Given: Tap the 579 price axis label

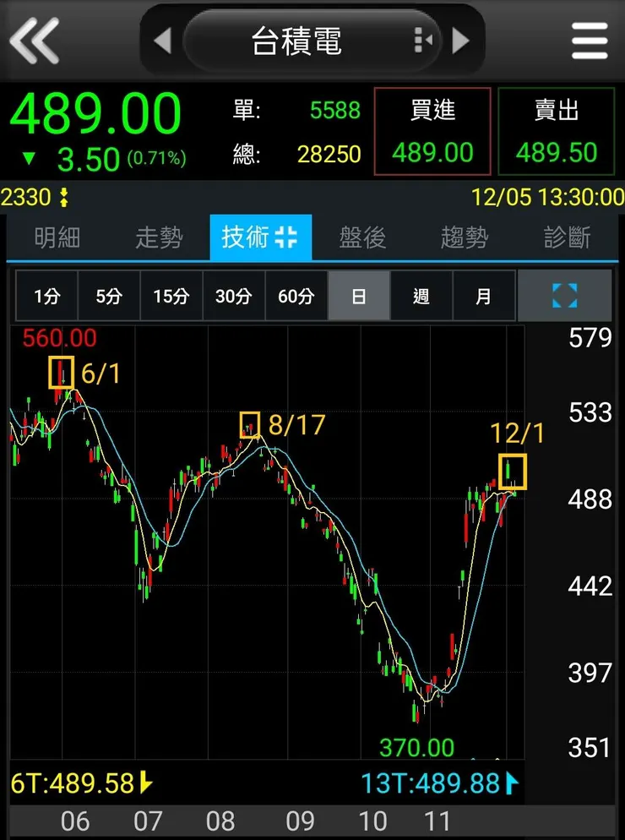Looking at the screenshot, I should [x=590, y=338].
